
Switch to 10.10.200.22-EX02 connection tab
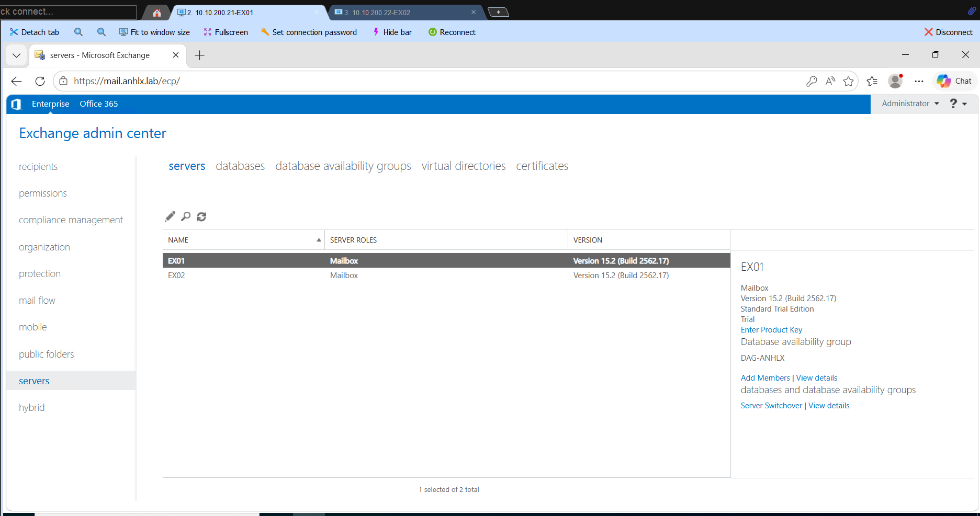point(405,13)
